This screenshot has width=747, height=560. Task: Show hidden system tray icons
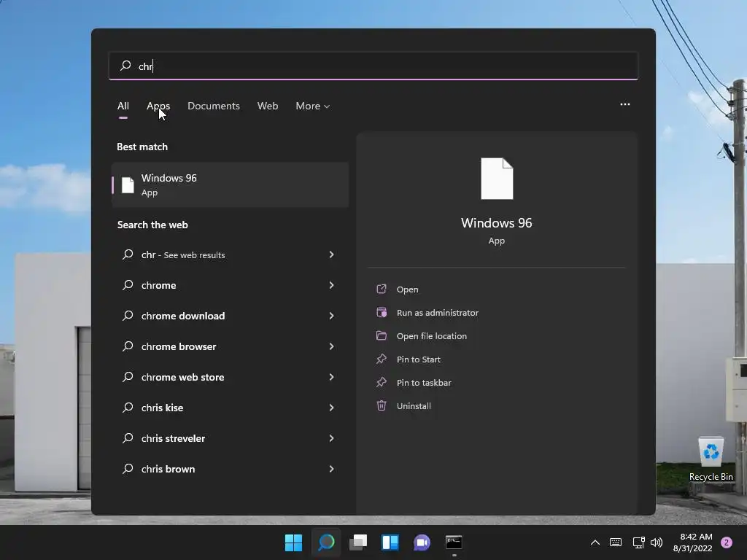click(595, 542)
